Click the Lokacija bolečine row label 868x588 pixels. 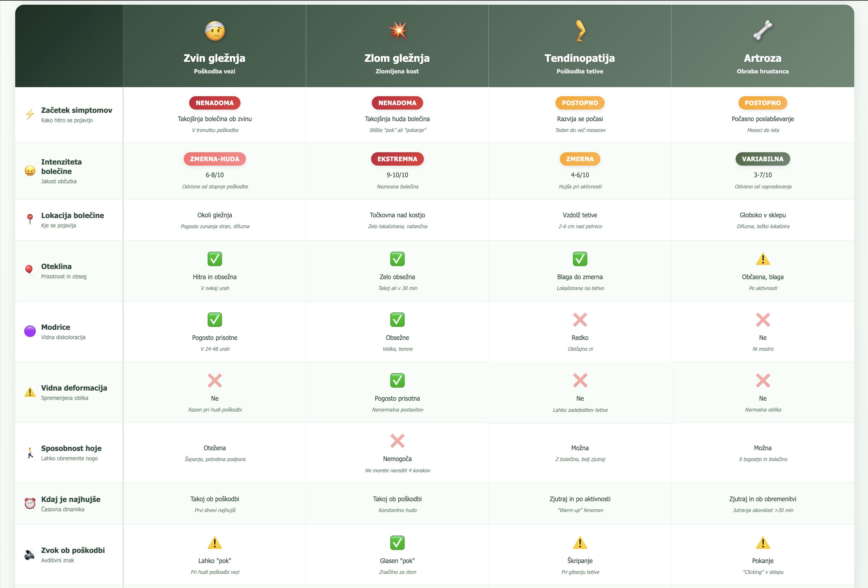pos(72,216)
